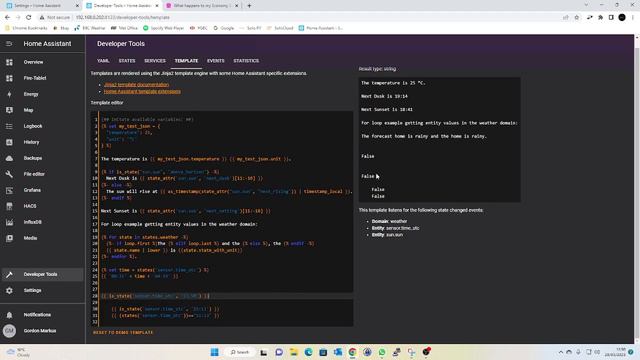Open the Jinja2 template documentation link
The width and height of the screenshot is (640, 360).
[136, 85]
